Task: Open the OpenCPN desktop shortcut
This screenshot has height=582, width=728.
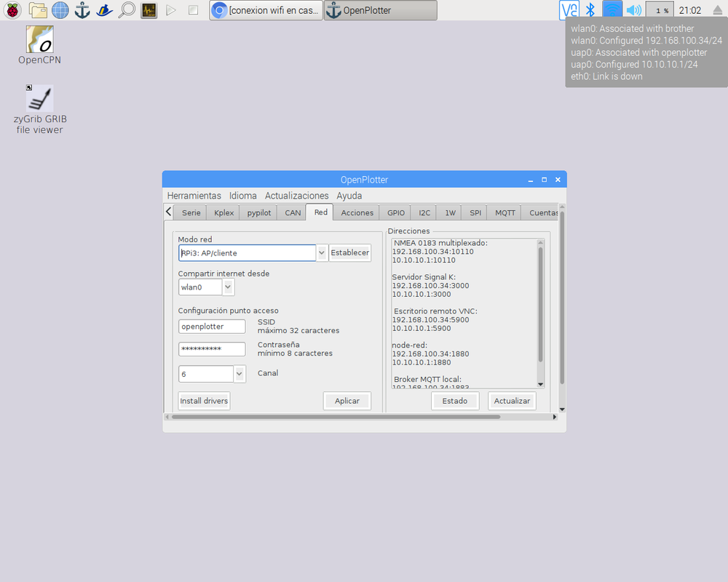Action: tap(39, 45)
